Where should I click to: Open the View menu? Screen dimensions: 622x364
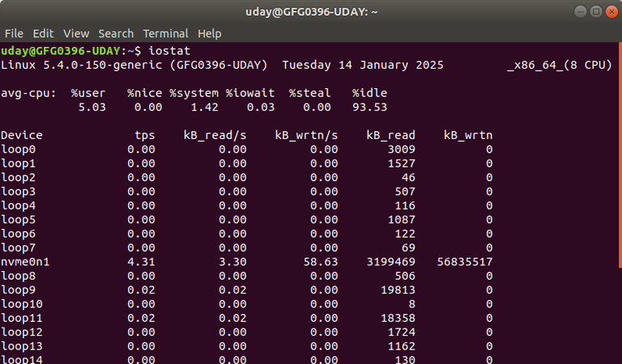pyautogui.click(x=76, y=34)
